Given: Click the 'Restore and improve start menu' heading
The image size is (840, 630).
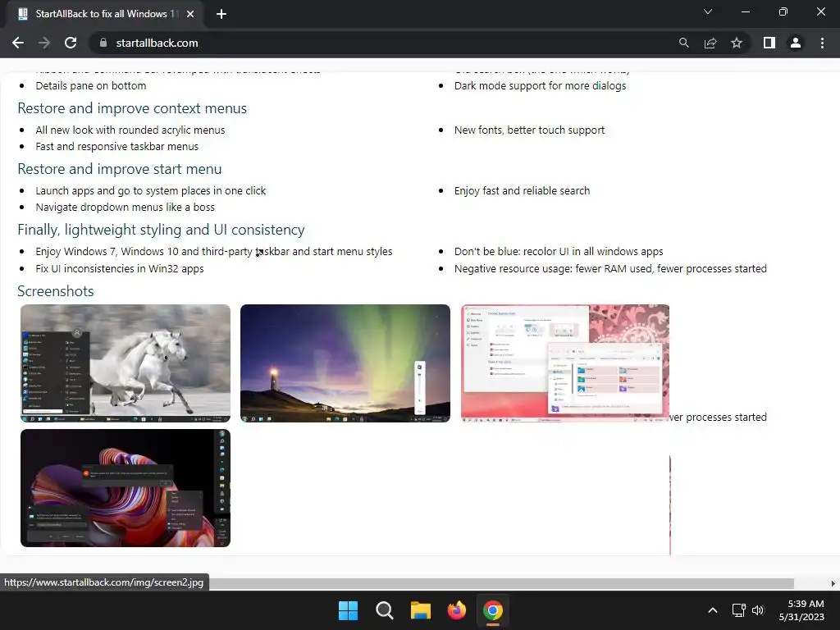Looking at the screenshot, I should (x=120, y=169).
